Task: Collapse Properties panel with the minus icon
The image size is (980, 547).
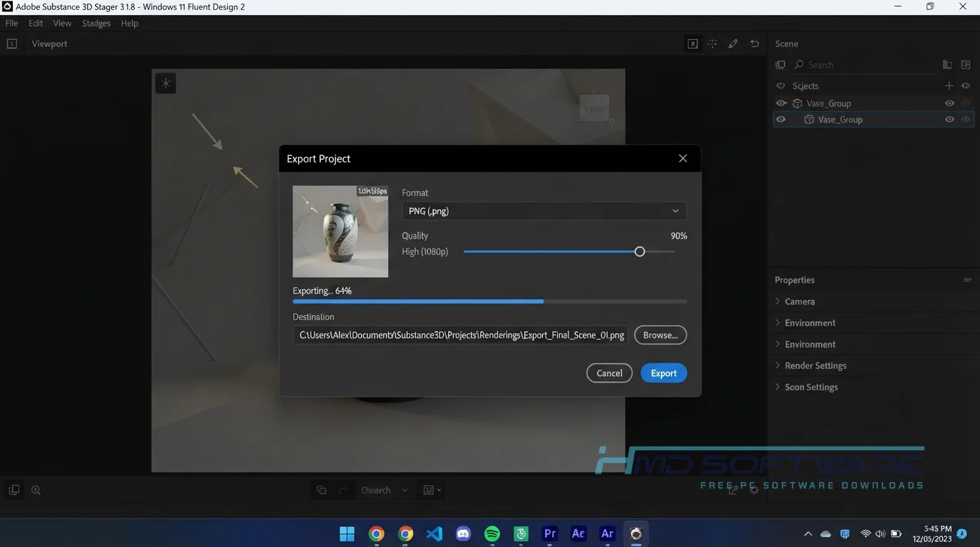Action: click(x=967, y=280)
